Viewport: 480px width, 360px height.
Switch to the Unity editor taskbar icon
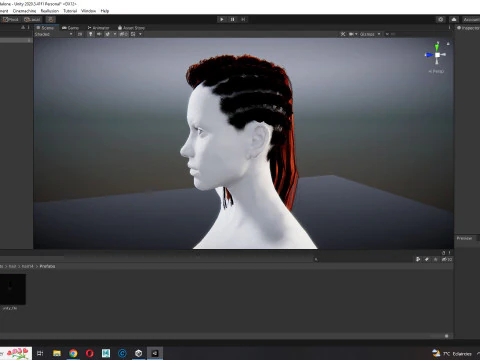[x=155, y=353]
